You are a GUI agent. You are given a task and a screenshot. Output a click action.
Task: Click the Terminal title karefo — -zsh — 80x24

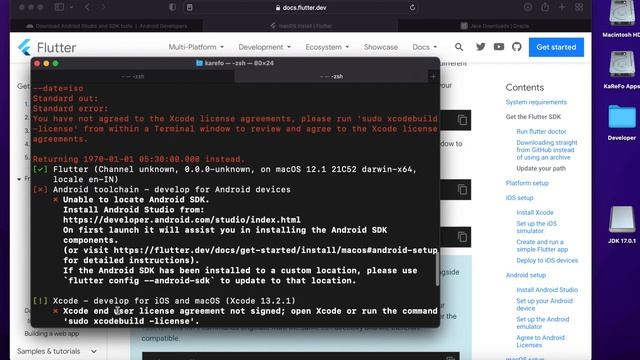coord(239,63)
